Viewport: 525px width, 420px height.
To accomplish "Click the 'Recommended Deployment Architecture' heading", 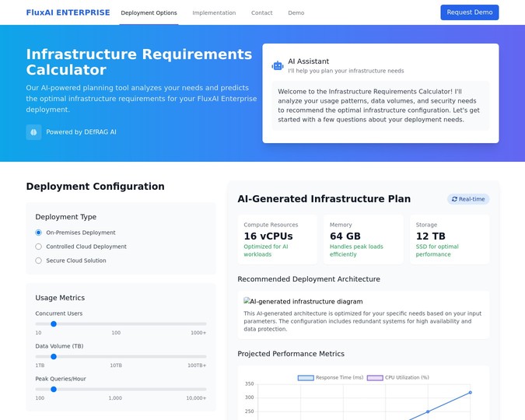I will [x=309, y=279].
